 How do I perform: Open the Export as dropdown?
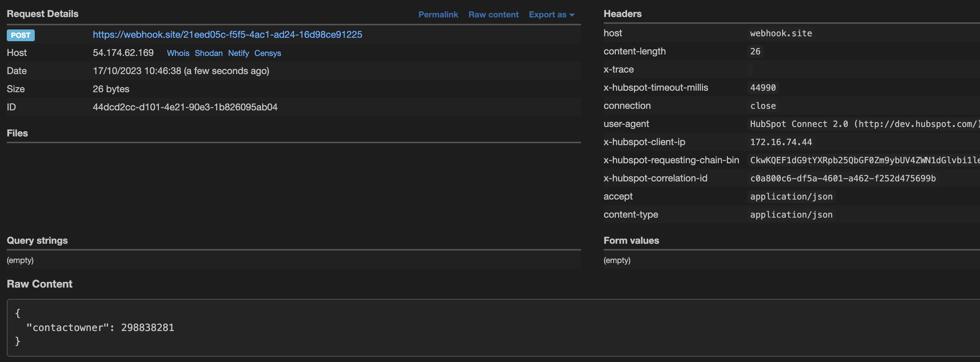coord(551,14)
